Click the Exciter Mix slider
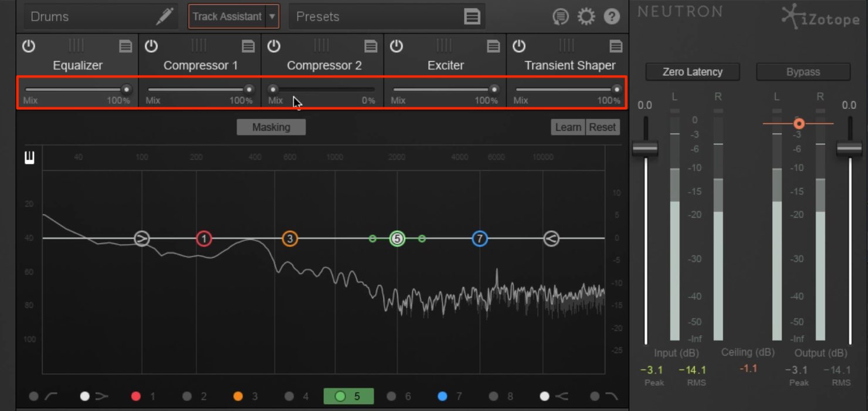The height and width of the screenshot is (411, 868). pos(446,89)
